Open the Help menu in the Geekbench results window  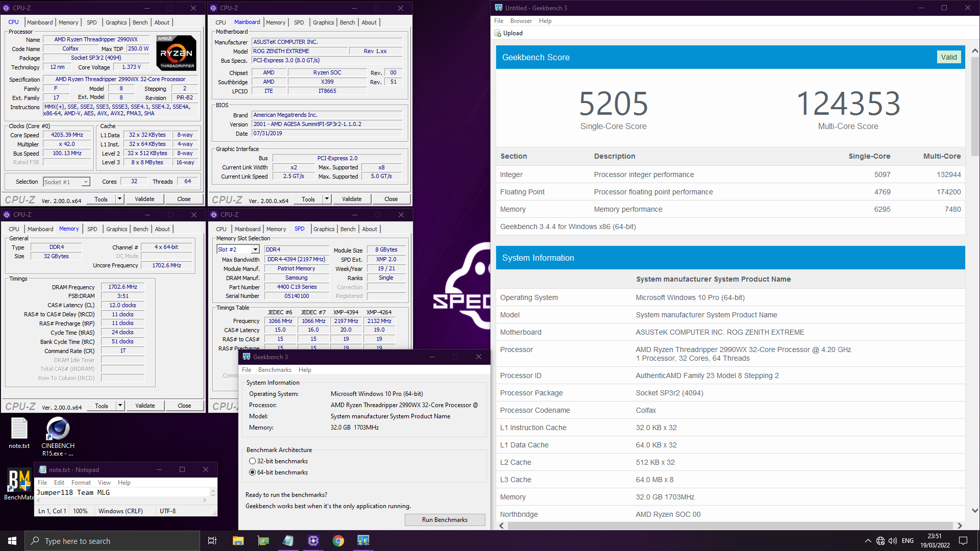(x=545, y=21)
